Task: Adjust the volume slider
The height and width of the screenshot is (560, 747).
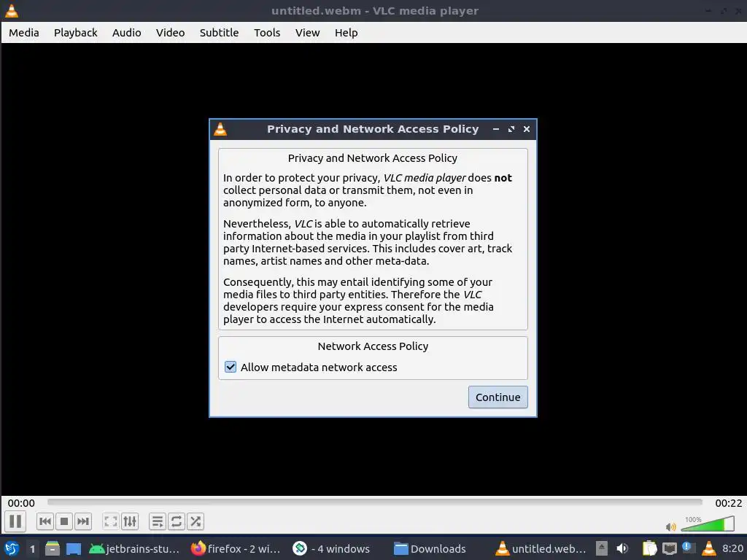Action: tap(708, 524)
